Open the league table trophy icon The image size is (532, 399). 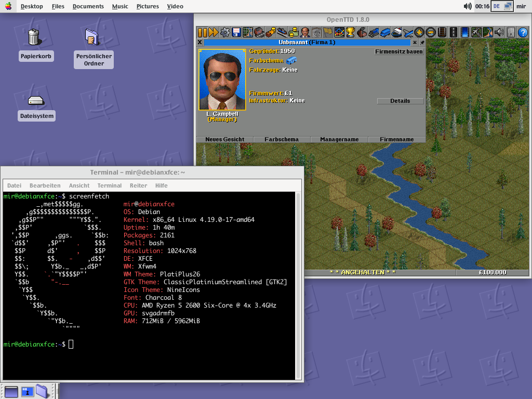pos(351,33)
